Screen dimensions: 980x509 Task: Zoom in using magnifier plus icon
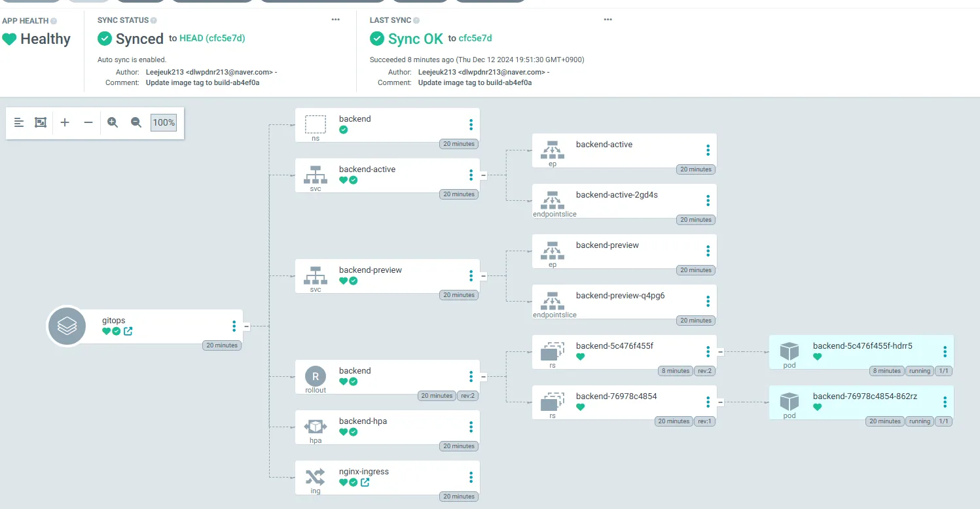click(113, 122)
